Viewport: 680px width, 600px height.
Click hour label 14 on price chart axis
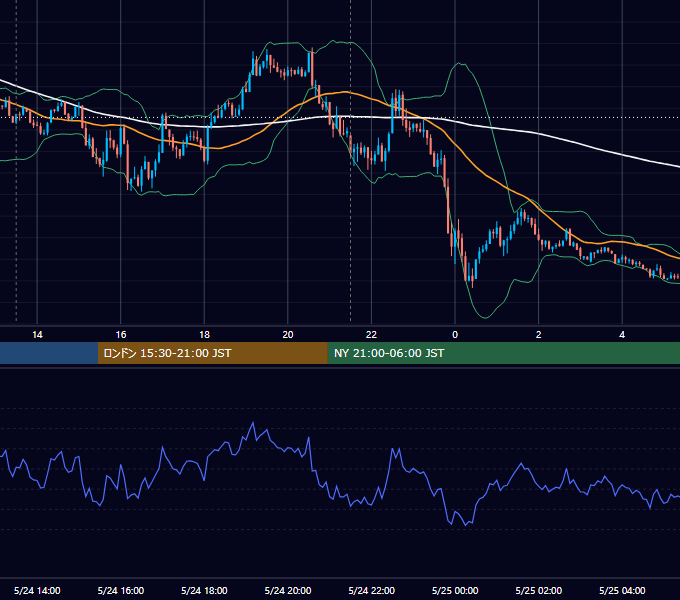pos(37,335)
